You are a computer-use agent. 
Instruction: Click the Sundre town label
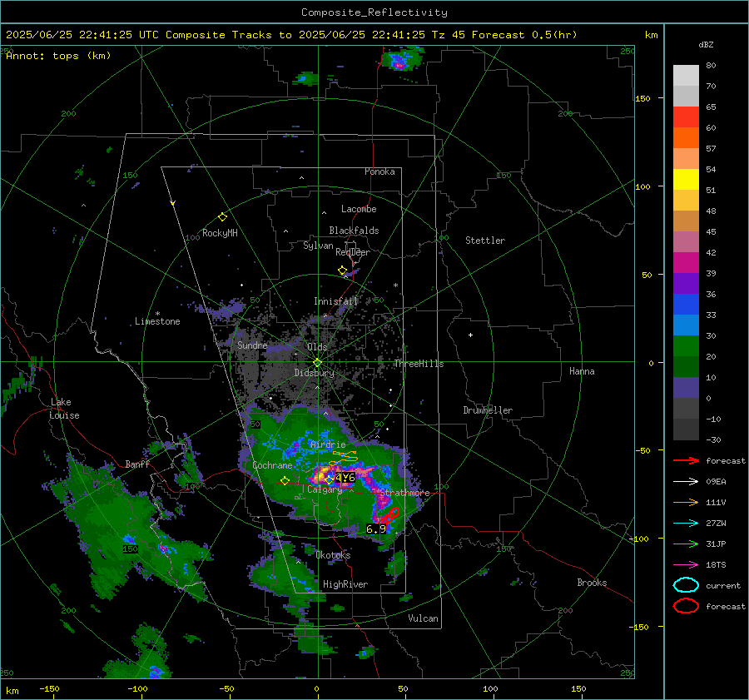coord(252,345)
